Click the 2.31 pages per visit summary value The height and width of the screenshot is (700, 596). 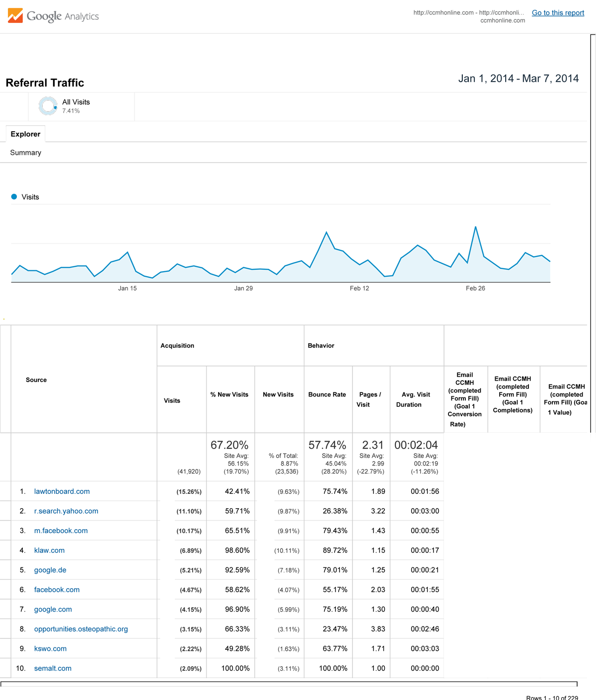(x=373, y=445)
